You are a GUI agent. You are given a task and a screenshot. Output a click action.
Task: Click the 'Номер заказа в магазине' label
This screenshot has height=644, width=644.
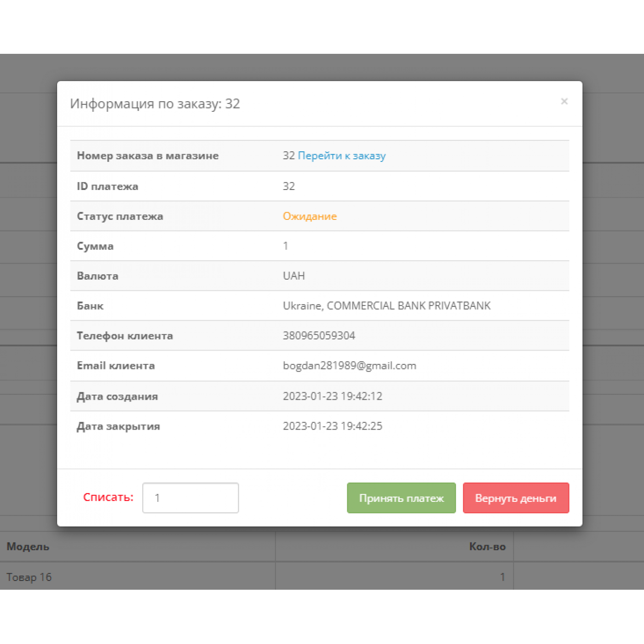(x=148, y=156)
